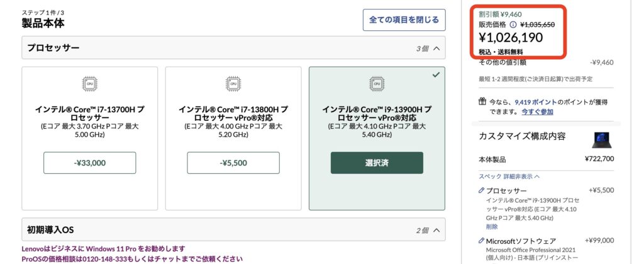Choose the Core i7-13800H vPro processor card
Screen dimensions: 644x264
(x=233, y=163)
